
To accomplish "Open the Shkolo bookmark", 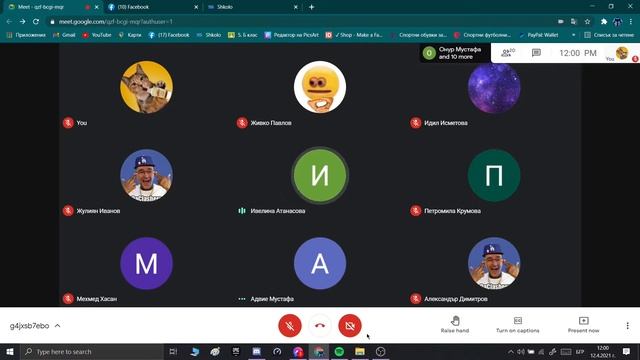I will pos(209,35).
